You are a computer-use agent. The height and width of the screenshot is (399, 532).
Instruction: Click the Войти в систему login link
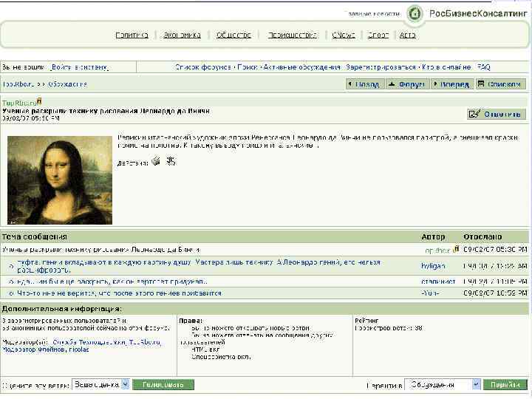coord(80,67)
